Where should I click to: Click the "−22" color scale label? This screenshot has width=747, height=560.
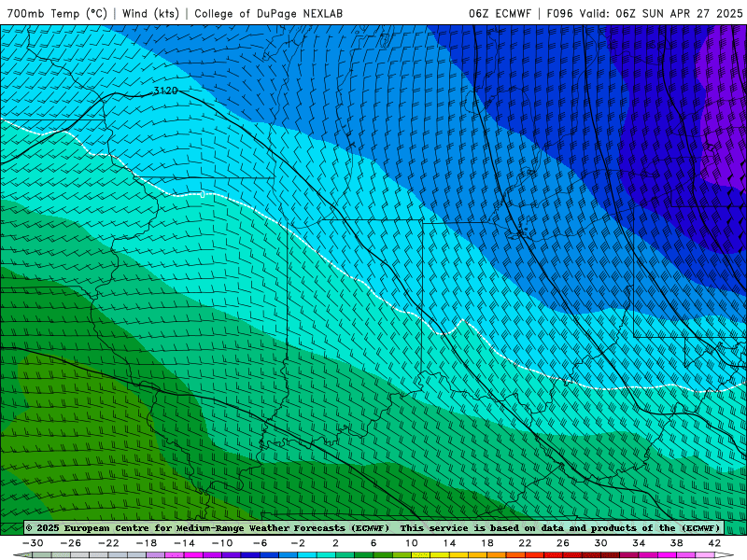pyautogui.click(x=108, y=543)
